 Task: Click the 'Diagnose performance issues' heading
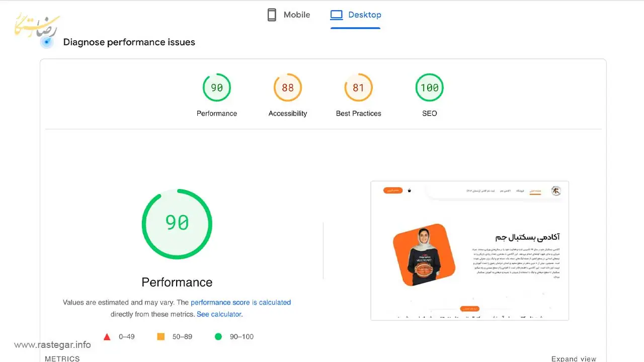tap(129, 42)
